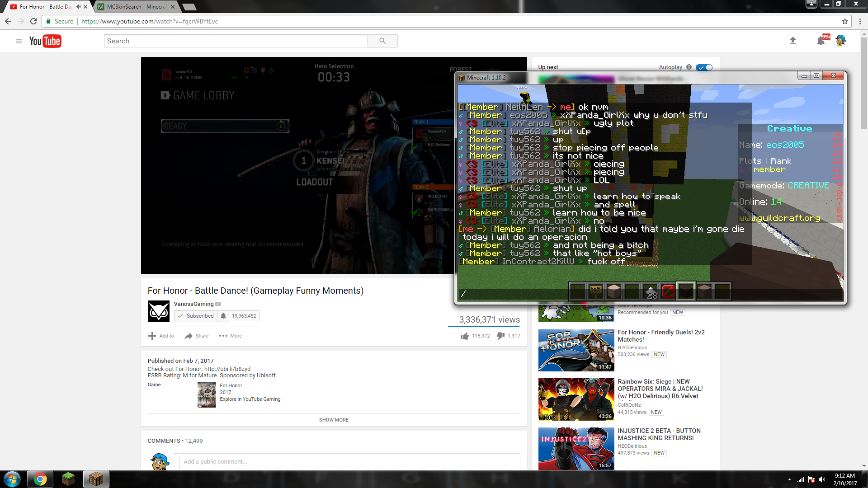Click Explore in YouTube Gaming
The image size is (868, 488).
(x=250, y=399)
